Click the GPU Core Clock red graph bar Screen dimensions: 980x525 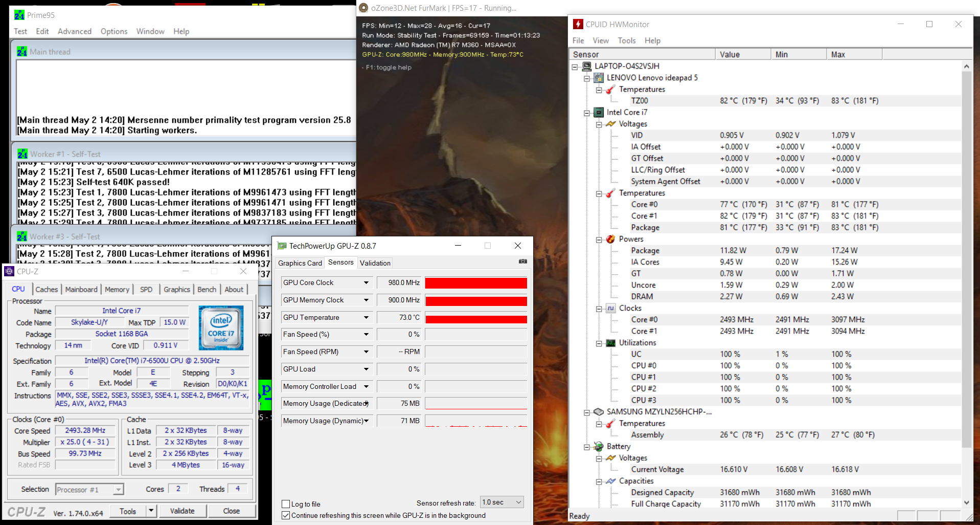[476, 283]
